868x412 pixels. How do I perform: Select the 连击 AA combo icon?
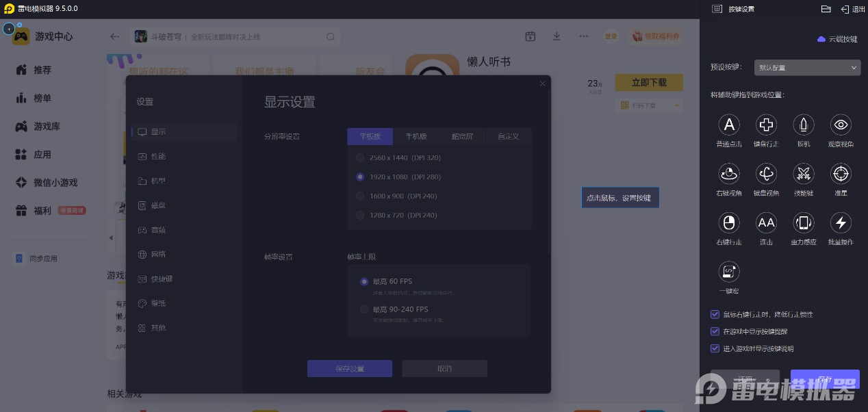(766, 222)
